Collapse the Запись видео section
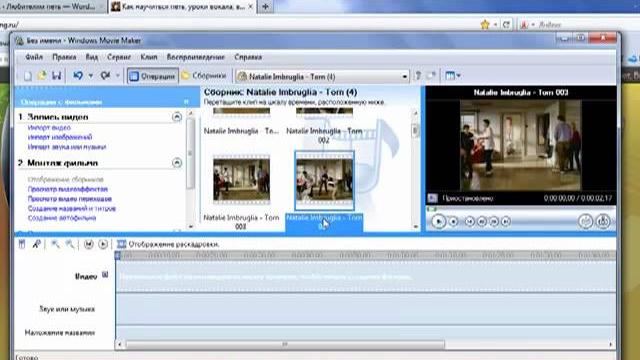This screenshot has width=640, height=360. click(x=177, y=117)
